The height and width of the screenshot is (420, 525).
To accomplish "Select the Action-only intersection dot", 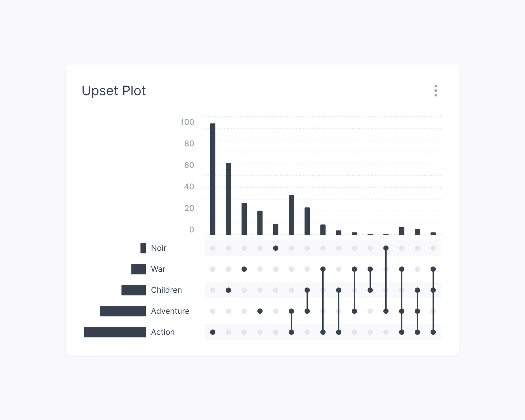I will (x=213, y=332).
